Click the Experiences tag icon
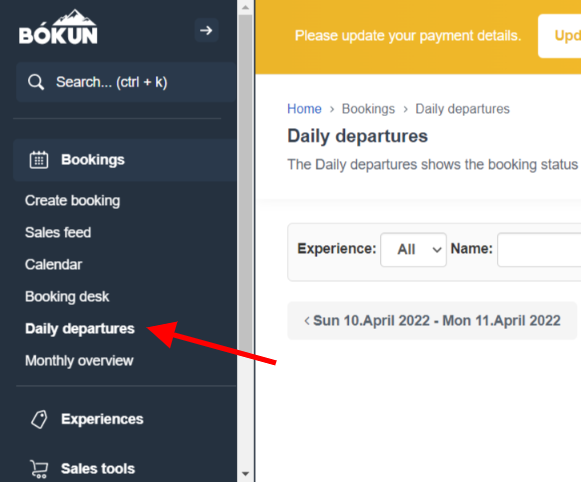This screenshot has height=482, width=581. click(x=39, y=419)
